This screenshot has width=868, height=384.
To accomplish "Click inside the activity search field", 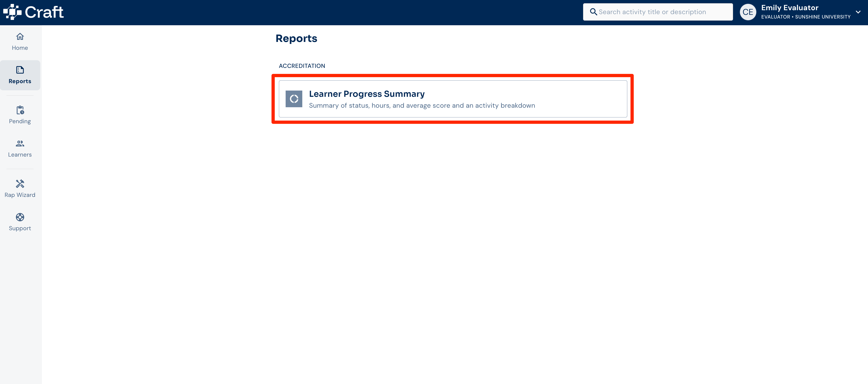I will click(x=657, y=11).
